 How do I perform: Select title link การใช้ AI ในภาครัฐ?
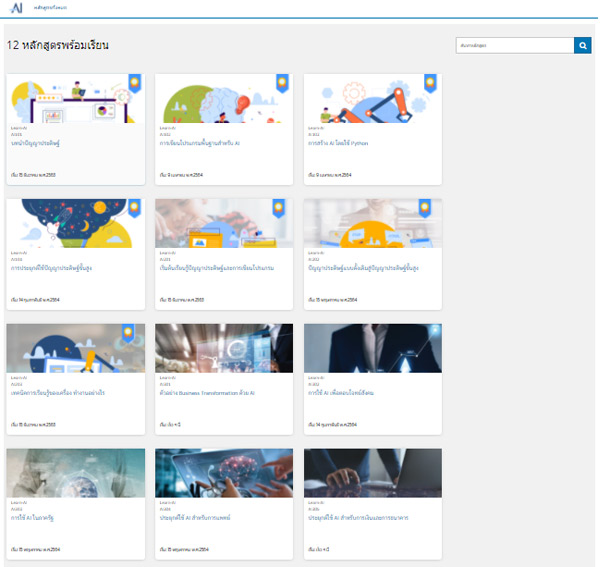pos(32,518)
